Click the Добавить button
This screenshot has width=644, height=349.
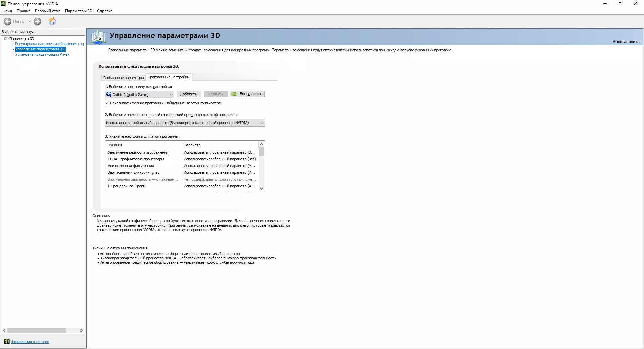click(x=189, y=94)
